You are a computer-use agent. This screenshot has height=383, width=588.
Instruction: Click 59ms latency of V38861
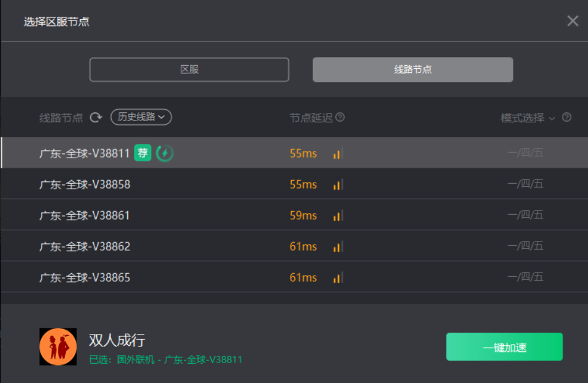[x=303, y=215]
